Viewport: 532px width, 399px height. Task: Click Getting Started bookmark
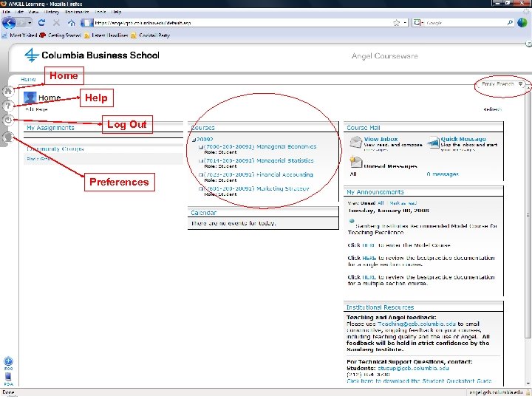(61, 35)
